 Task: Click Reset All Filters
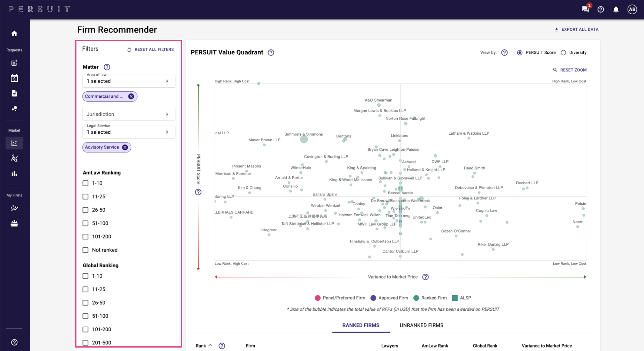click(150, 50)
